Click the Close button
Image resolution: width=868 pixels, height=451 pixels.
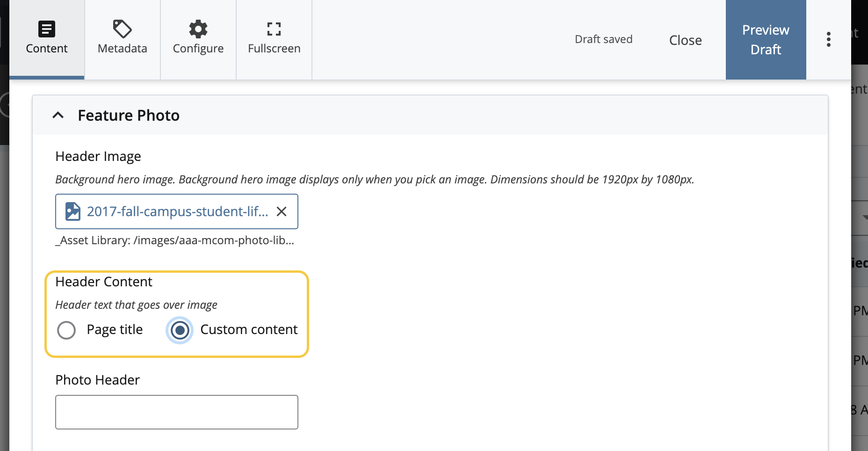[685, 40]
